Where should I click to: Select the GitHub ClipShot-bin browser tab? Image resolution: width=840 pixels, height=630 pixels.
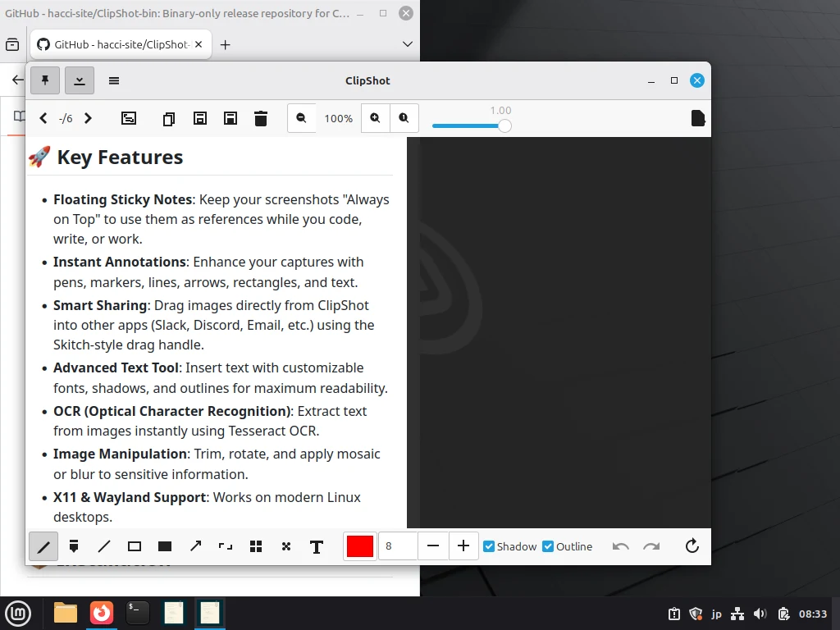pos(121,44)
